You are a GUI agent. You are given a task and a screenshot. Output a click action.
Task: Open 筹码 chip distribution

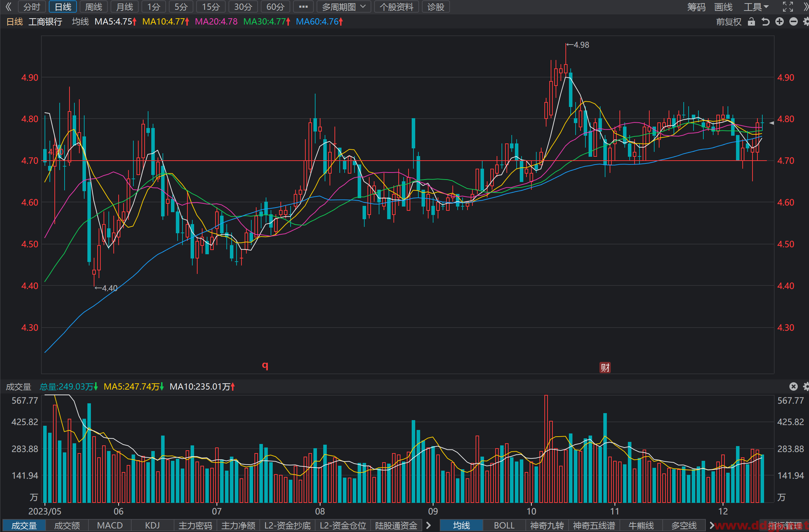696,7
